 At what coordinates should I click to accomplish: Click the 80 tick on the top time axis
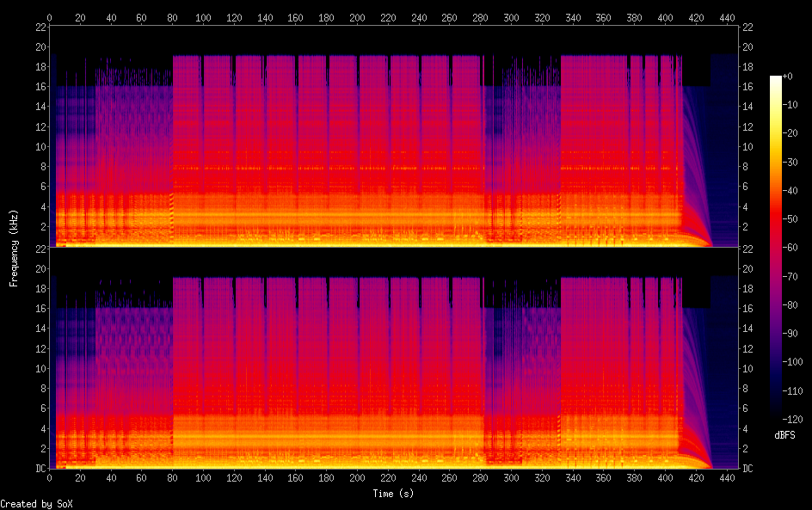click(173, 16)
